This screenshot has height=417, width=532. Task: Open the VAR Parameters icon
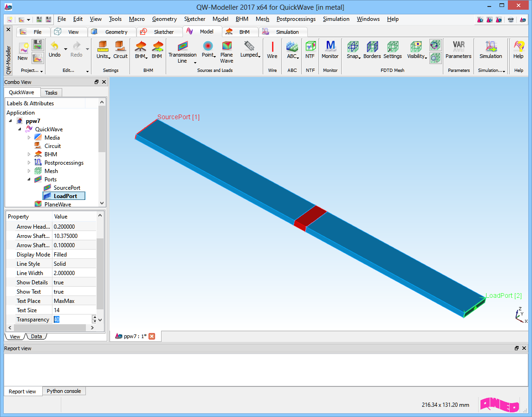[458, 46]
